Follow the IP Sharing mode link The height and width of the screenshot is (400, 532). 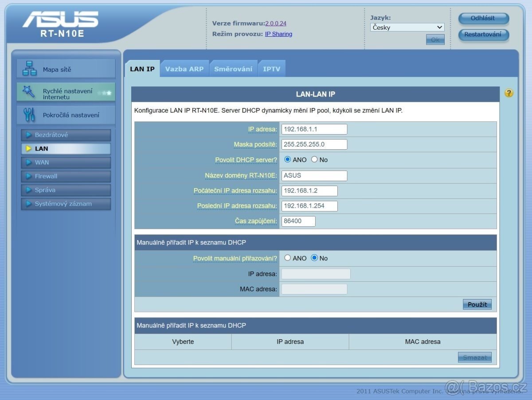(x=278, y=34)
